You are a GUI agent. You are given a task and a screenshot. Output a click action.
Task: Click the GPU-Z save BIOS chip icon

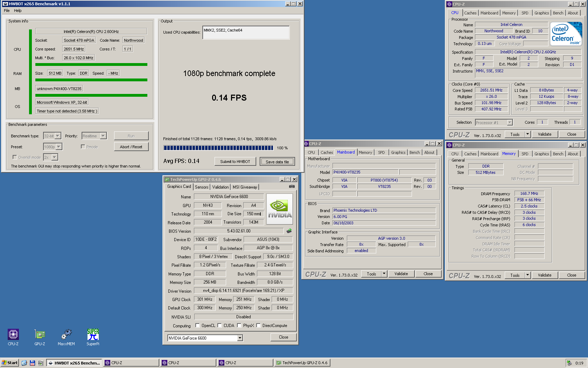tap(289, 231)
